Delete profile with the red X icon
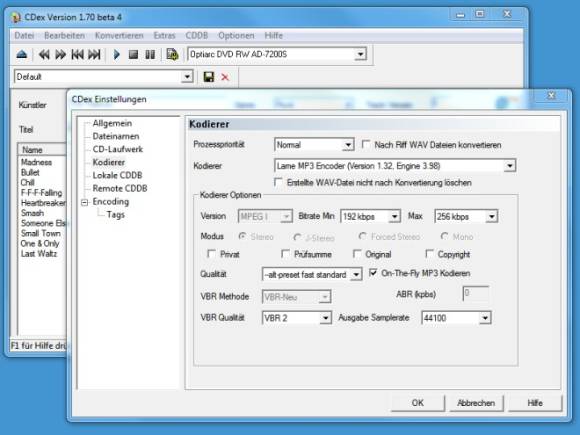Screen dimensions: 580x435 (x=225, y=77)
